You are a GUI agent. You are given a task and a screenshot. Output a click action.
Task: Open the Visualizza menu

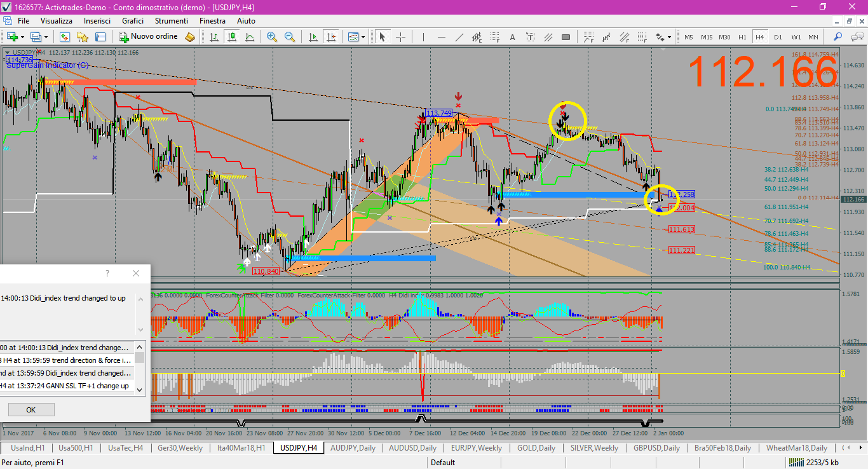(57, 21)
